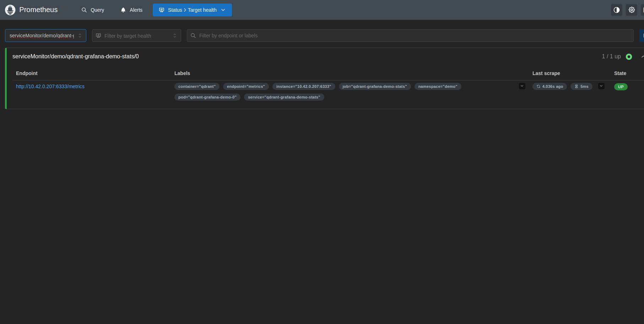Open the scrape pool selector dropdown

pyautogui.click(x=45, y=36)
